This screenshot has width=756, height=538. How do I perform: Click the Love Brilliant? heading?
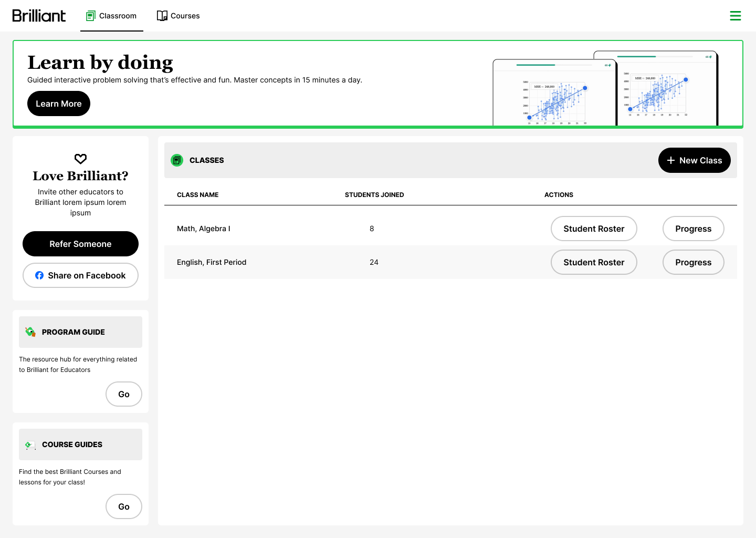[x=80, y=176]
